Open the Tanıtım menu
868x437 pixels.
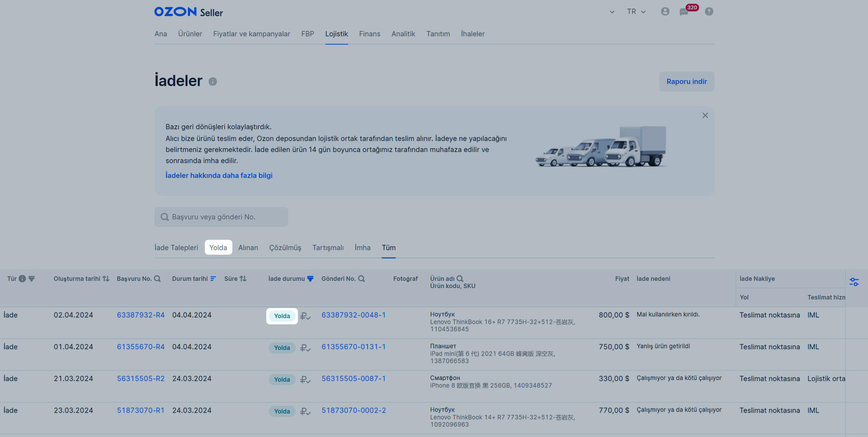(438, 34)
